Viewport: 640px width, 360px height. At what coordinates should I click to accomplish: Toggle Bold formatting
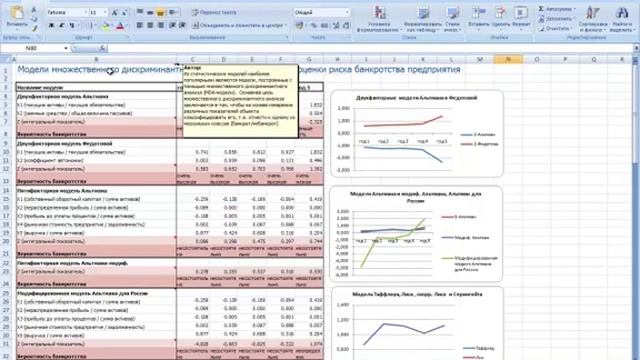52,26
